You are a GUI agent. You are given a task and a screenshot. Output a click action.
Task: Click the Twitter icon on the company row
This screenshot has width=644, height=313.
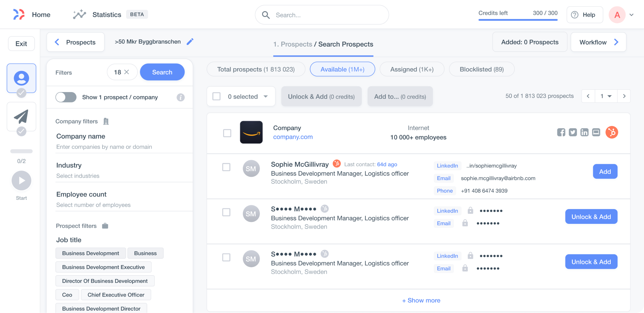(x=573, y=132)
